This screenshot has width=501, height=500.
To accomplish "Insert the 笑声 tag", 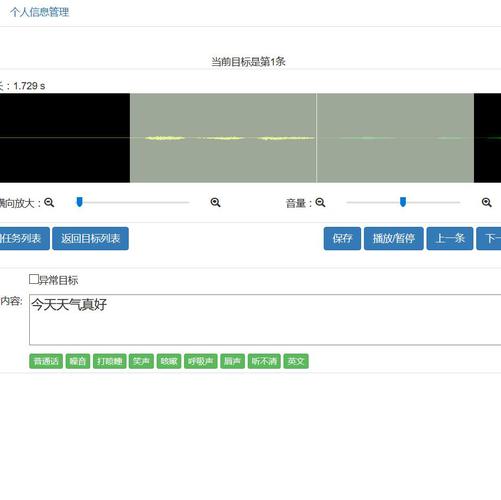I will [x=141, y=361].
